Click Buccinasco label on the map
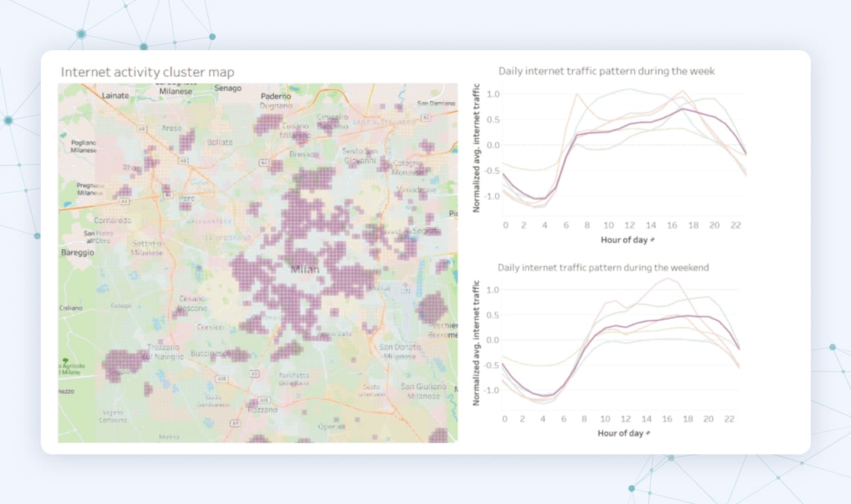 211,354
